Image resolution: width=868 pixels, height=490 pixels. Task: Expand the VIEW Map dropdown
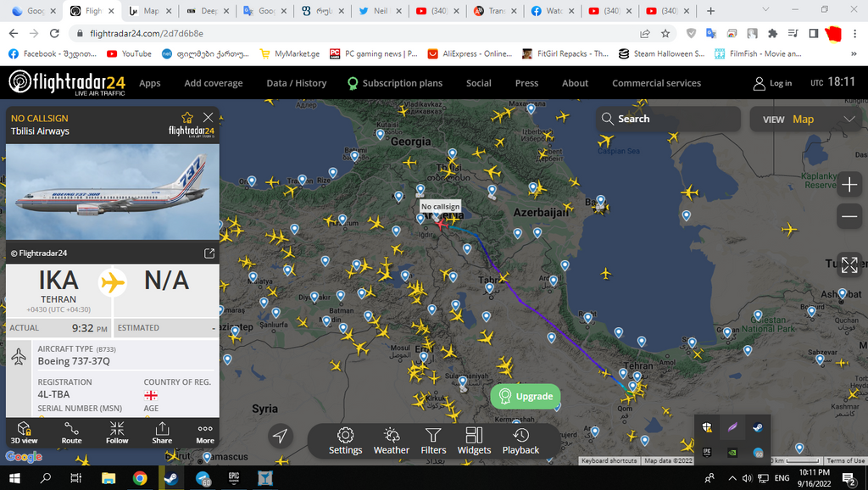coord(806,119)
